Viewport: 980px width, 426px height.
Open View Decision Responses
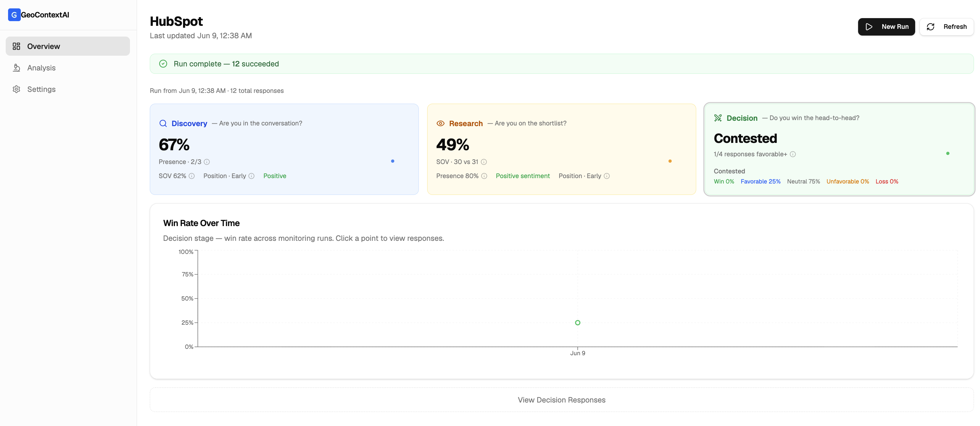click(x=562, y=400)
